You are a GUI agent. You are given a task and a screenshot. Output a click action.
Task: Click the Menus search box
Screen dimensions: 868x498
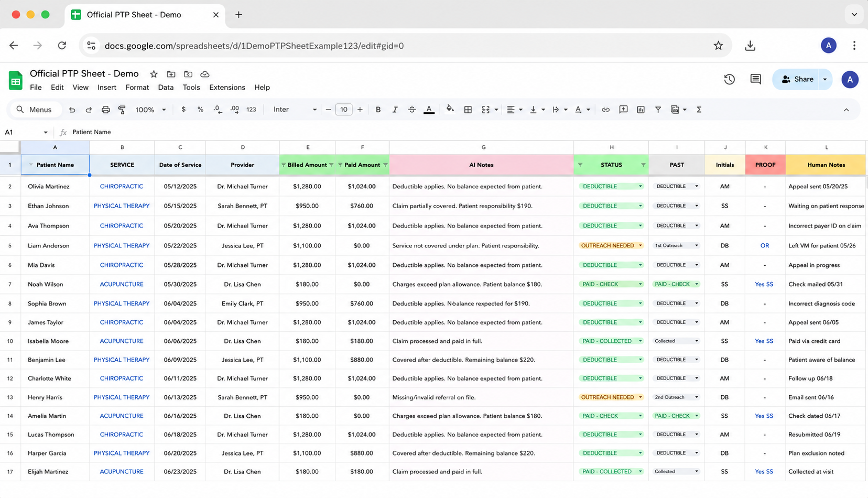tap(35, 110)
